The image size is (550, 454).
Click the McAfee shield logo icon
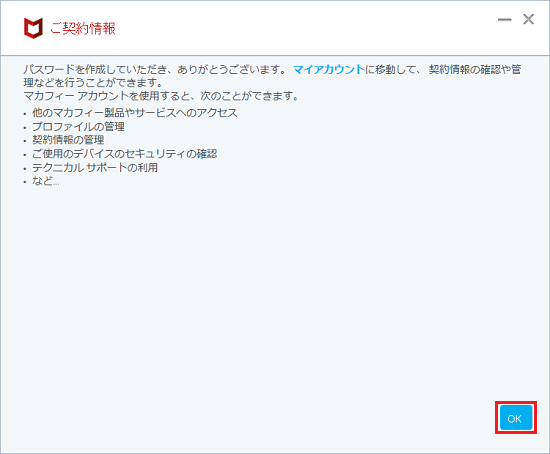click(33, 28)
